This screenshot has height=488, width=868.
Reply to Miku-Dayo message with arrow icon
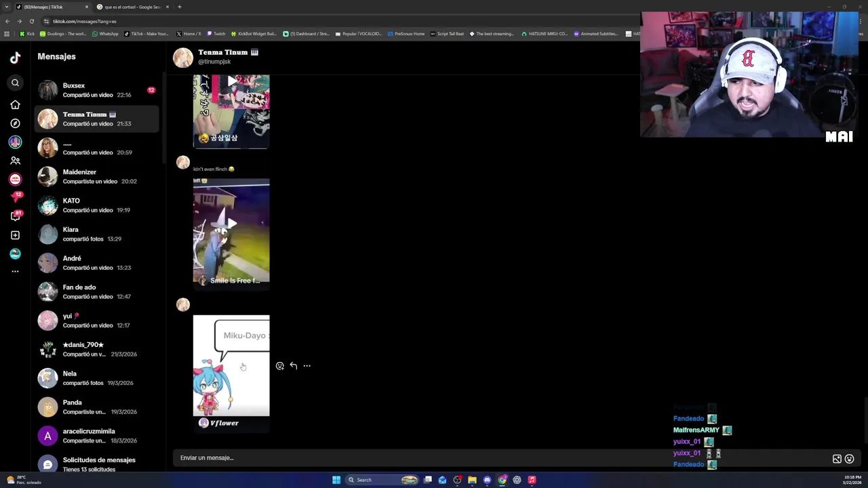[294, 366]
